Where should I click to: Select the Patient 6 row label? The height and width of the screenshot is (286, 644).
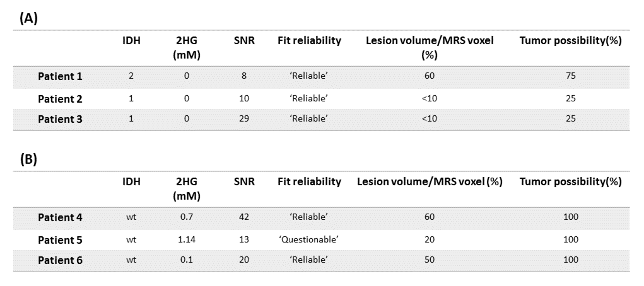click(60, 260)
